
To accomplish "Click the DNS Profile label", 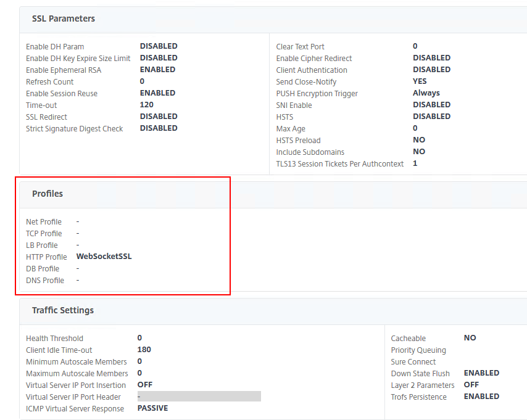I will [x=45, y=281].
